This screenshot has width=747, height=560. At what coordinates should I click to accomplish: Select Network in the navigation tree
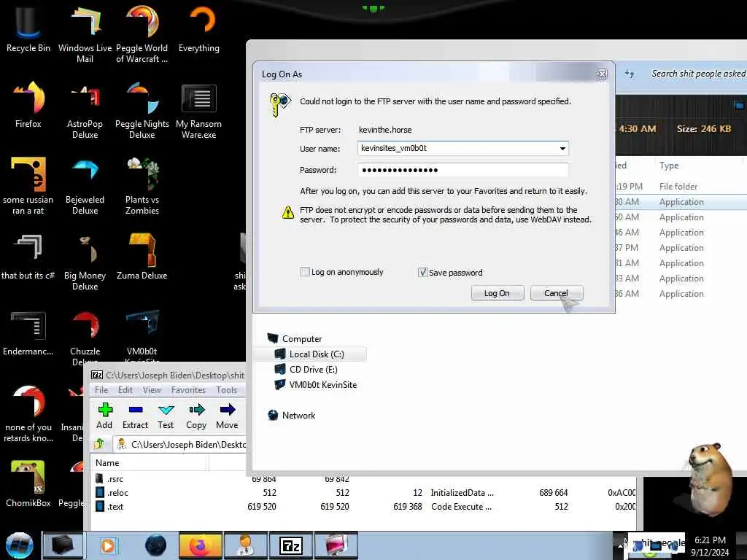(292, 415)
